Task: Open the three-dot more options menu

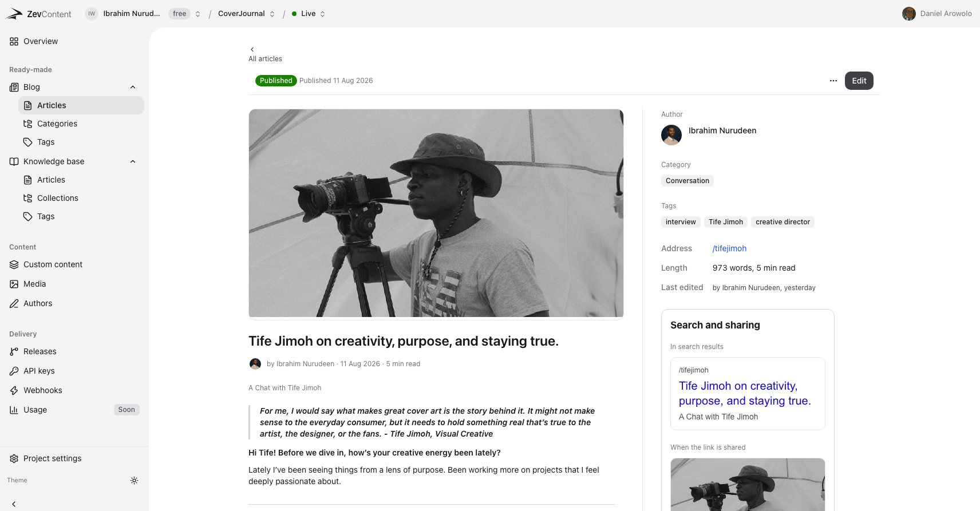Action: point(833,81)
